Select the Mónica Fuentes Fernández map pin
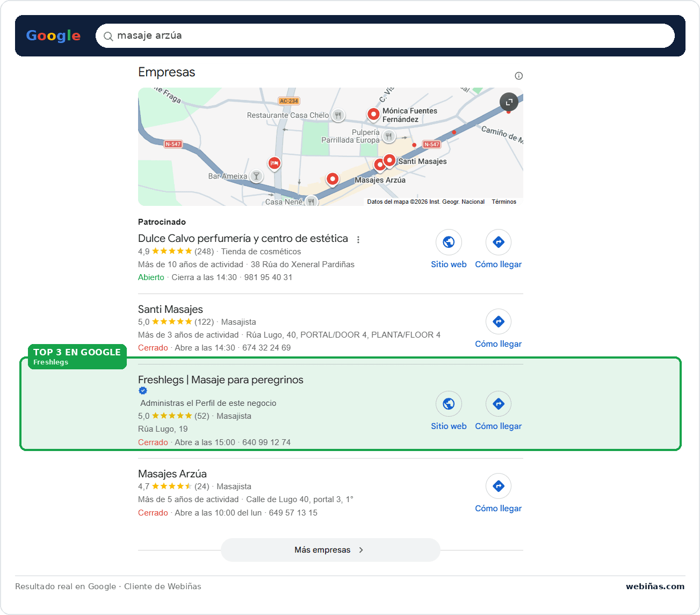This screenshot has width=700, height=615. 373,114
